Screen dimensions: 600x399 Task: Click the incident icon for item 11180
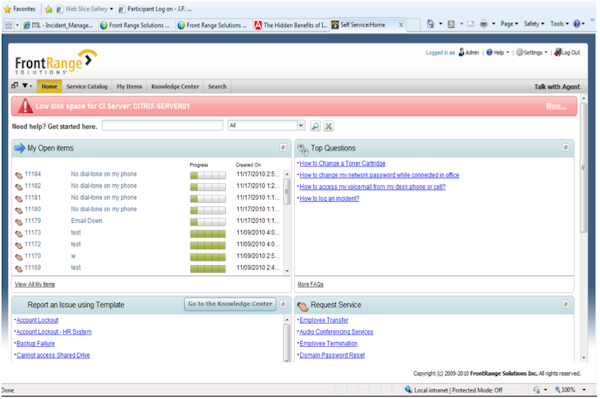pyautogui.click(x=19, y=210)
